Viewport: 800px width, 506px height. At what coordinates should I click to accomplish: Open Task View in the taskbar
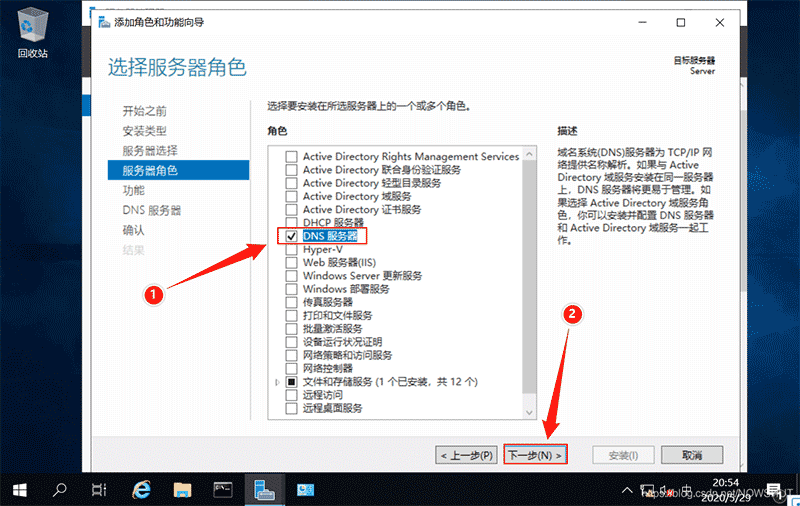(x=98, y=488)
